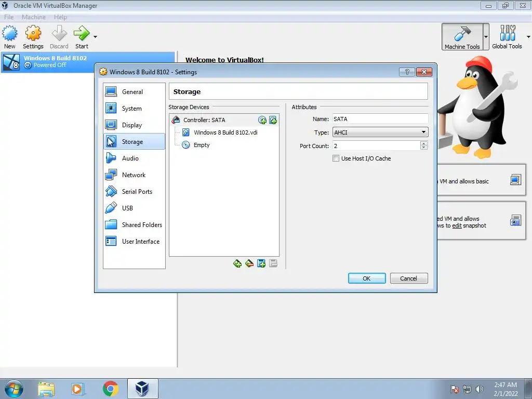Viewport: 532px width, 399px height.
Task: Open the Machine menu
Action: [x=34, y=17]
